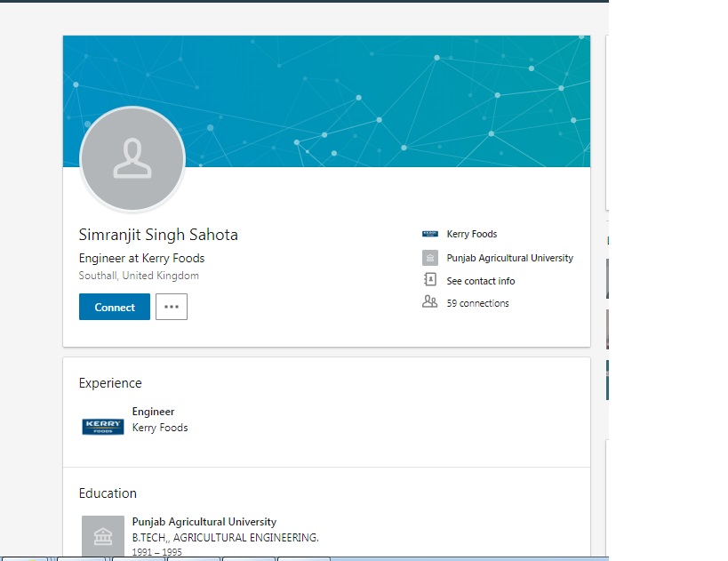The width and height of the screenshot is (728, 561).
Task: Click the Kerry Foods logo under Experience
Action: pyautogui.click(x=102, y=427)
